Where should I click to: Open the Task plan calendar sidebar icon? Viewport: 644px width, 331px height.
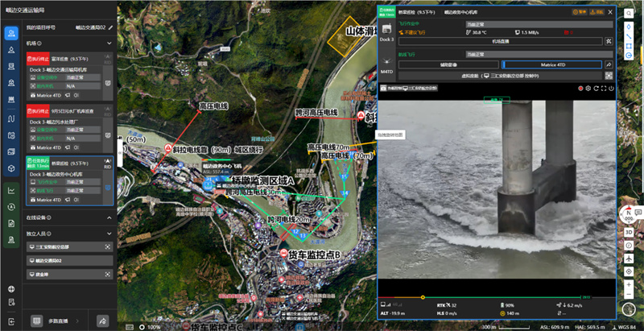click(11, 135)
